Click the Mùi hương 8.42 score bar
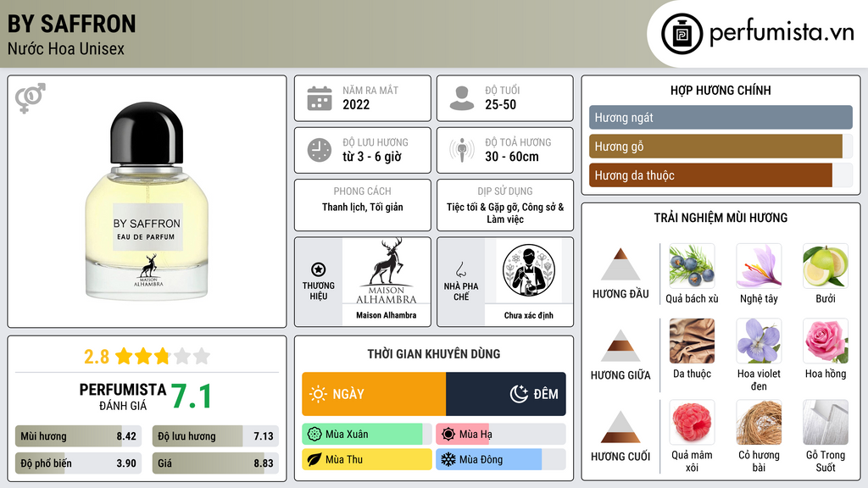The width and height of the screenshot is (868, 488). [x=78, y=436]
